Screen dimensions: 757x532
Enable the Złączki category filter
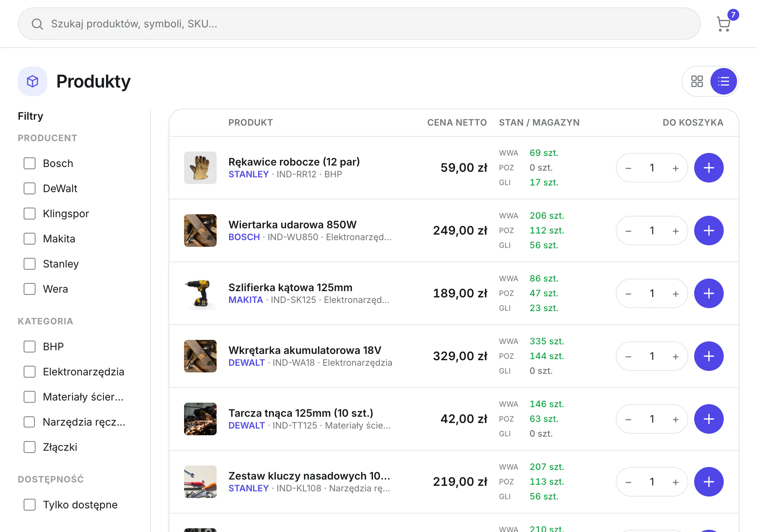click(x=30, y=447)
